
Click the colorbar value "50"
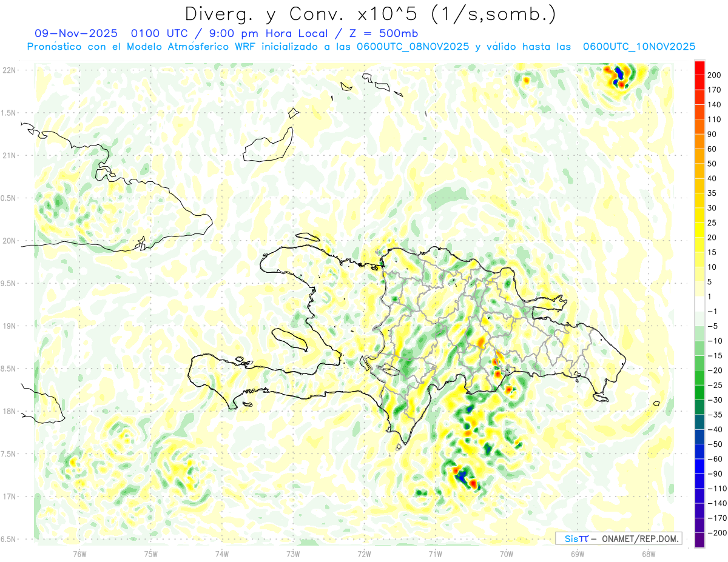[x=712, y=164]
